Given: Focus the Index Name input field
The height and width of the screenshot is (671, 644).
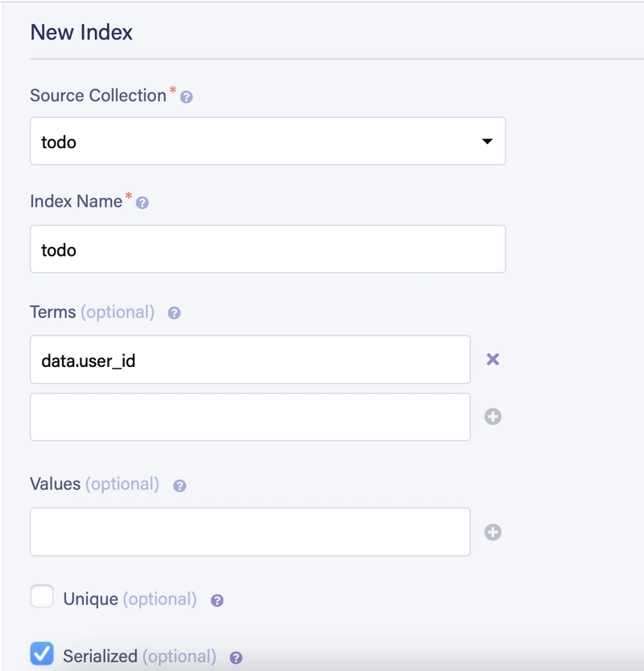Looking at the screenshot, I should 267,249.
